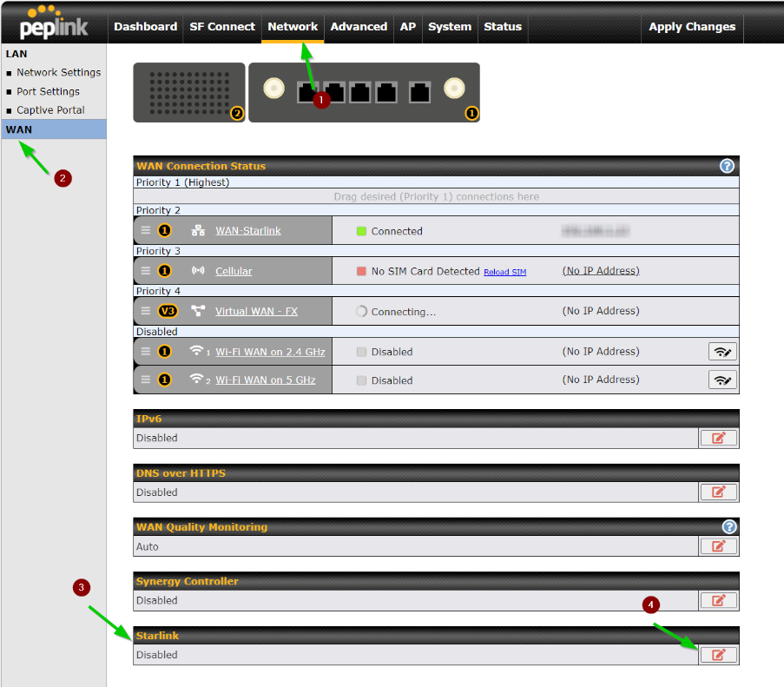Image resolution: width=784 pixels, height=687 pixels.
Task: Open Cellular connection details
Action: click(x=234, y=271)
